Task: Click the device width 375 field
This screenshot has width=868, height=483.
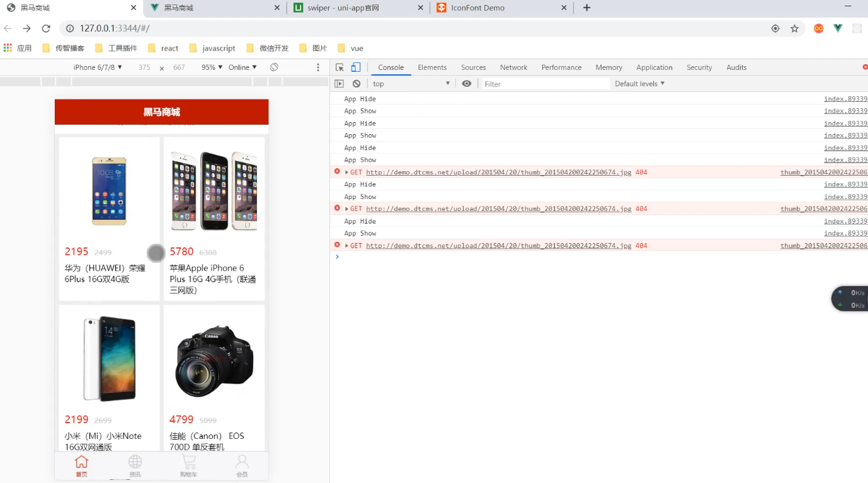Action: pyautogui.click(x=144, y=67)
